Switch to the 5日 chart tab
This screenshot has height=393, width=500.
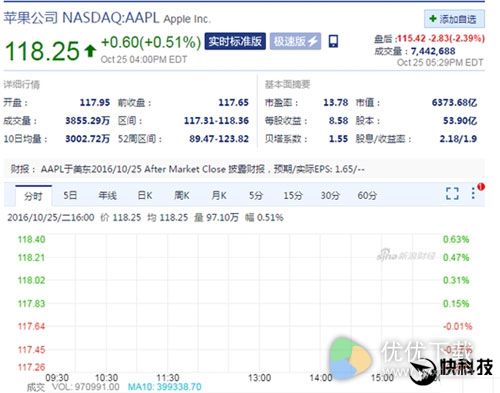[70, 195]
